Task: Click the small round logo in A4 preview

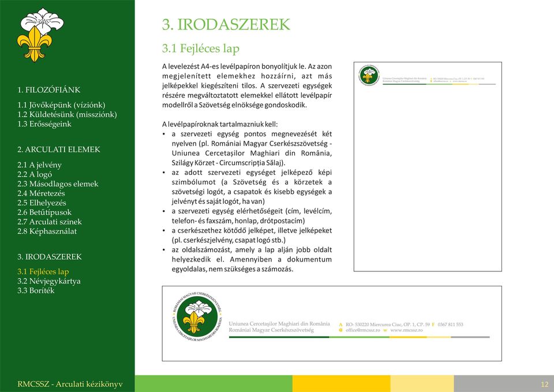Action: [369, 75]
